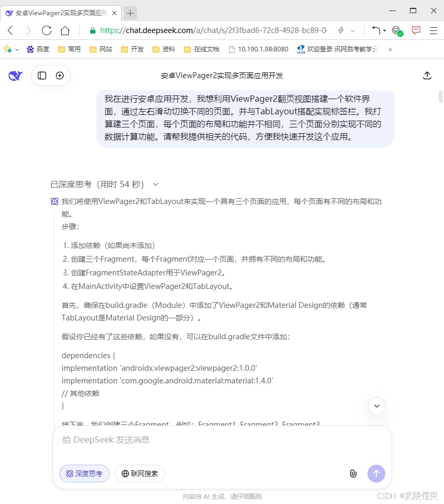Screen dimensions: 444x504
Task: Click the line 3. 创建FragmentStateAdapter用于ViewPager2
Action: (x=145, y=273)
